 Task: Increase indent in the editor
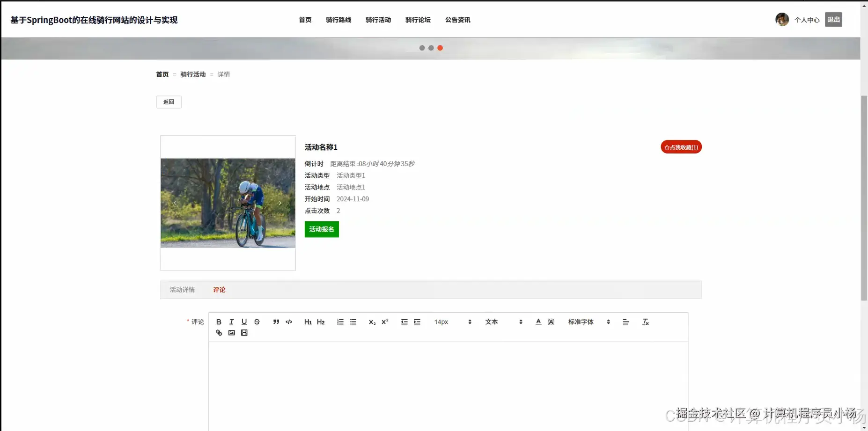[417, 322]
